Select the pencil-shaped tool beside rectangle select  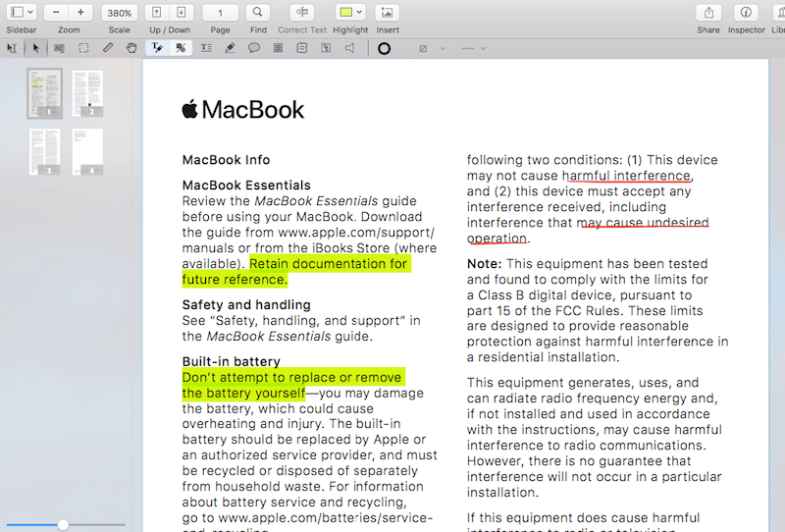(x=108, y=48)
